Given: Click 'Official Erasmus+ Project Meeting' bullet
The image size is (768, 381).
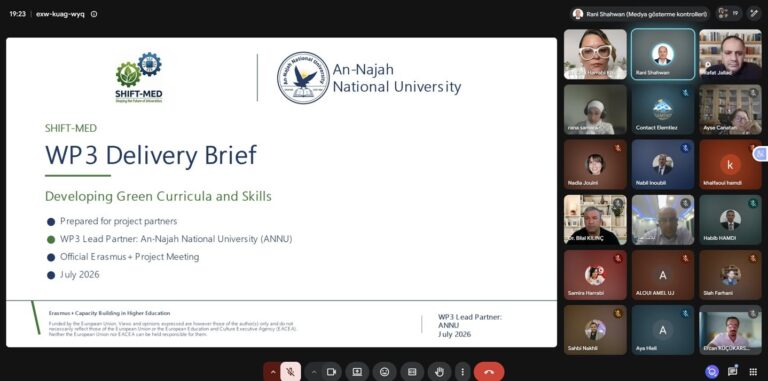Looking at the screenshot, I should 130,257.
